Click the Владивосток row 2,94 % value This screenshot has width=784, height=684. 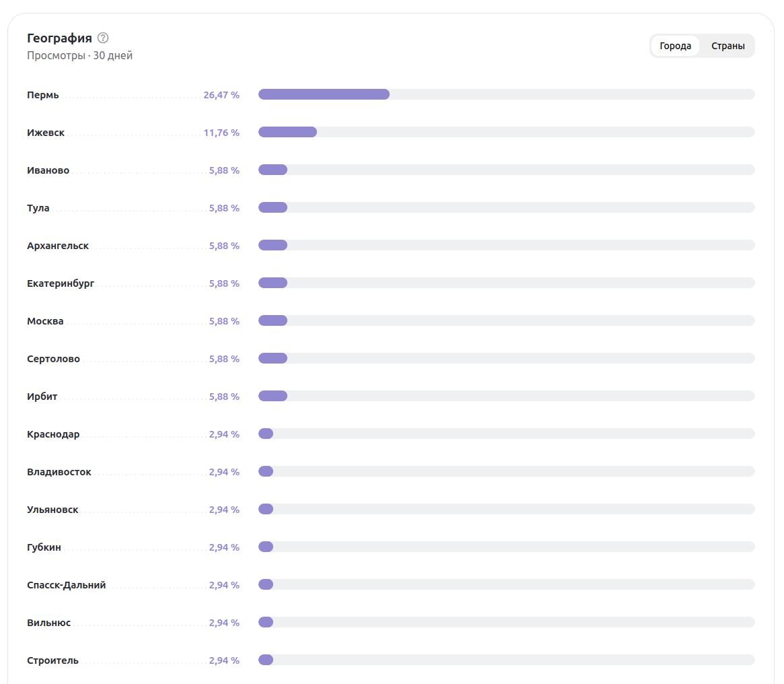(224, 472)
